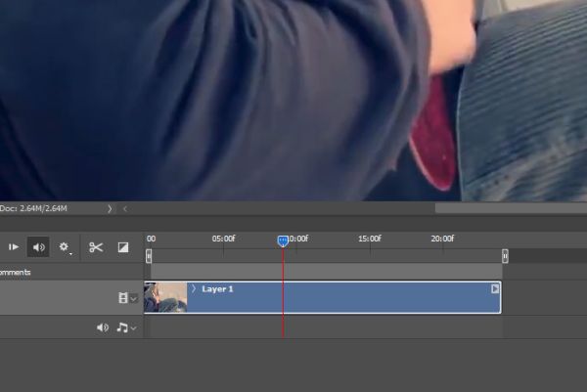Image resolution: width=587 pixels, height=392 pixels.
Task: Click the next frame step button
Action: [x=14, y=247]
